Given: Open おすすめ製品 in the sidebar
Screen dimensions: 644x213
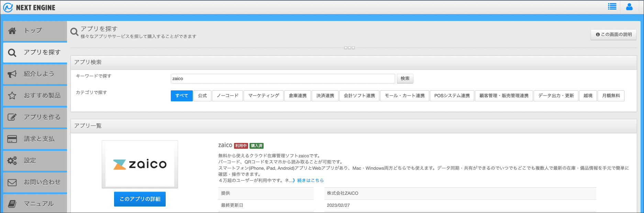Looking at the screenshot, I should click(35, 96).
